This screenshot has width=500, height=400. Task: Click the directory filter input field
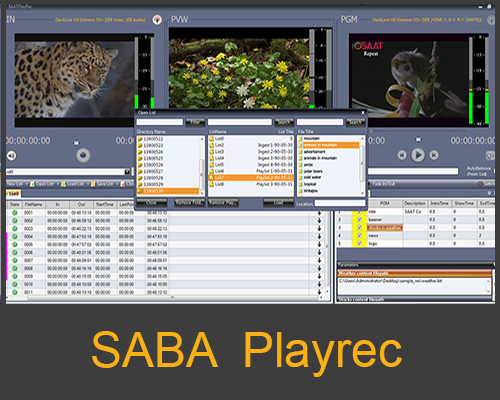point(160,122)
